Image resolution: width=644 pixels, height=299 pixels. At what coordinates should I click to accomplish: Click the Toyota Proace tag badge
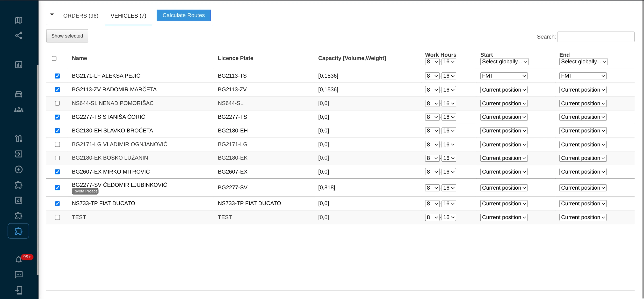[x=85, y=191]
